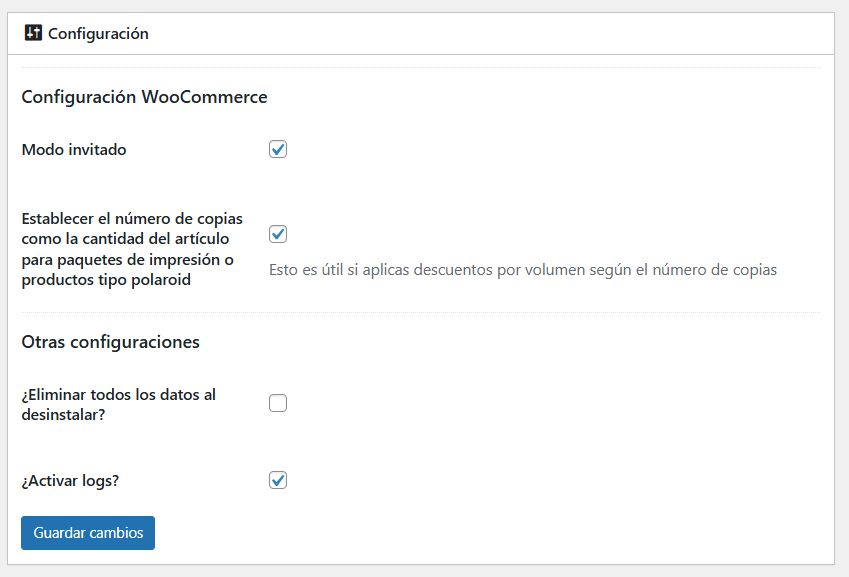This screenshot has height=577, width=849.
Task: Click the ¿Activar logs? label text
Action: click(70, 480)
